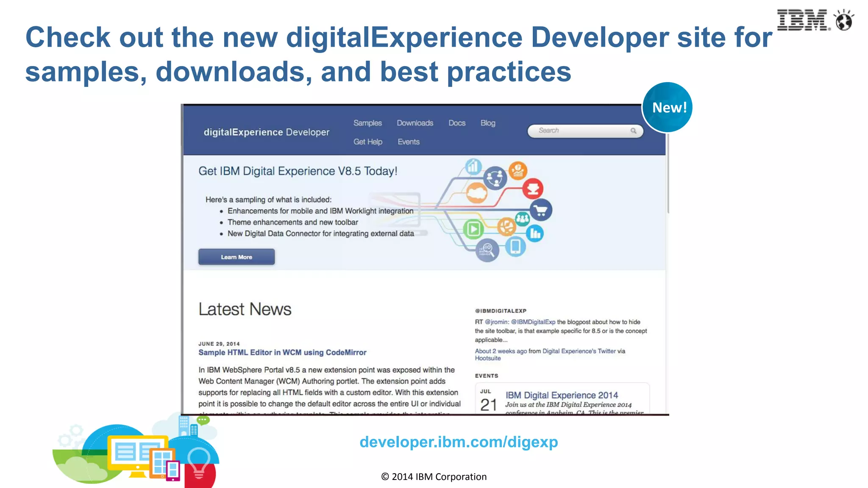This screenshot has width=868, height=488.
Task: Click into the Search field
Action: click(x=585, y=131)
